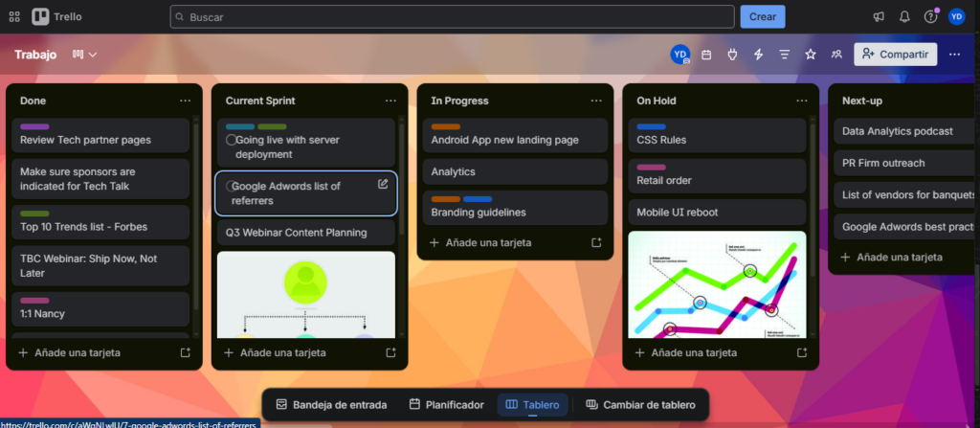The image size is (980, 428).
Task: Open the Done list actions menu
Action: 185,101
